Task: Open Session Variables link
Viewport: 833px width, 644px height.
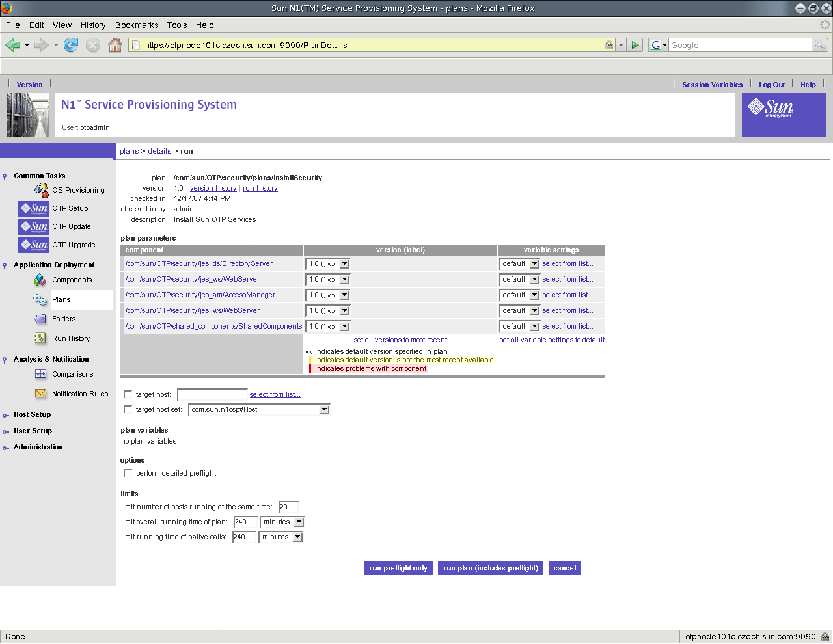Action: click(x=712, y=85)
